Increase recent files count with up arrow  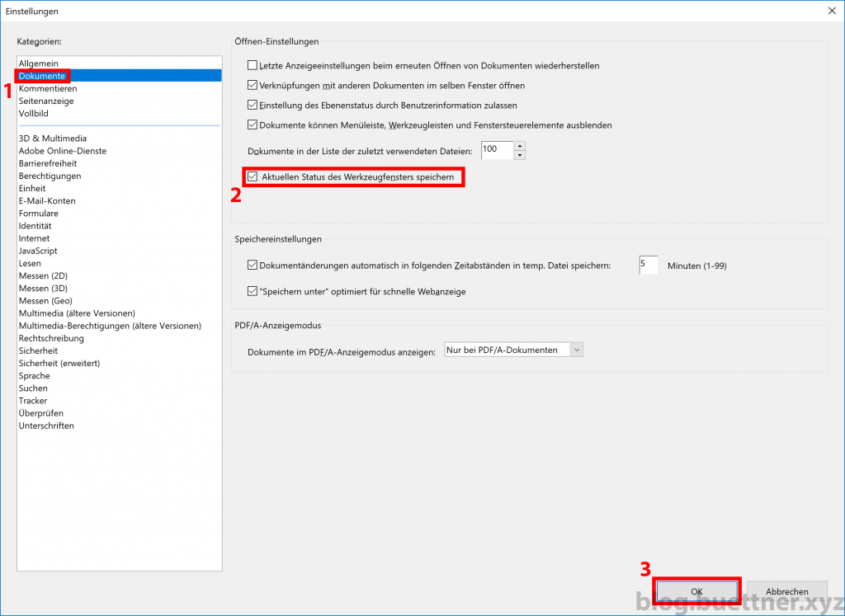520,146
